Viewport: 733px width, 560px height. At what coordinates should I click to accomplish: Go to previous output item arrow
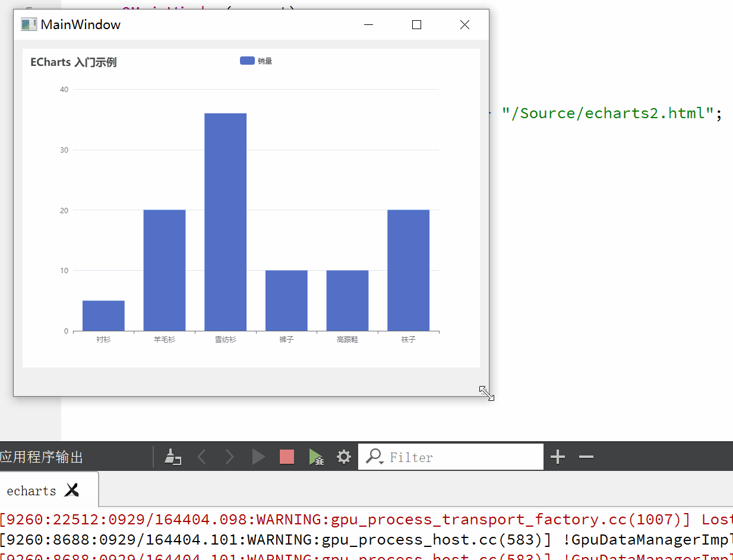tap(201, 457)
